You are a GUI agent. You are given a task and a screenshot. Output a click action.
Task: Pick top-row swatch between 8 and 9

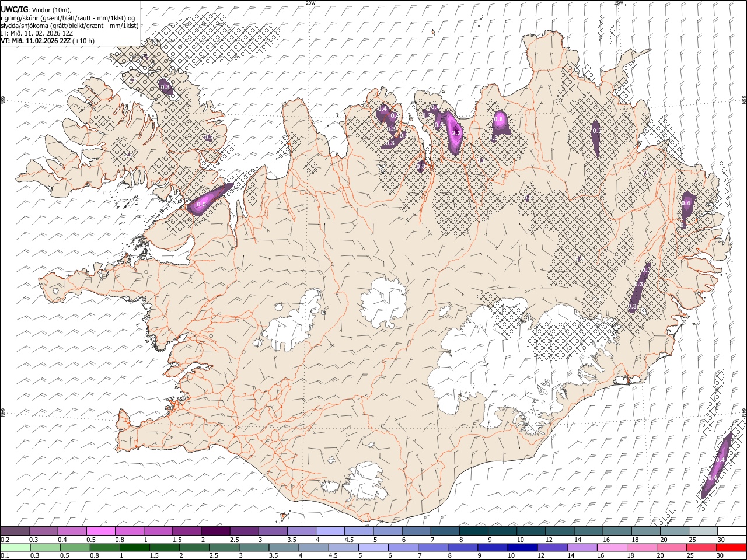tap(474, 531)
